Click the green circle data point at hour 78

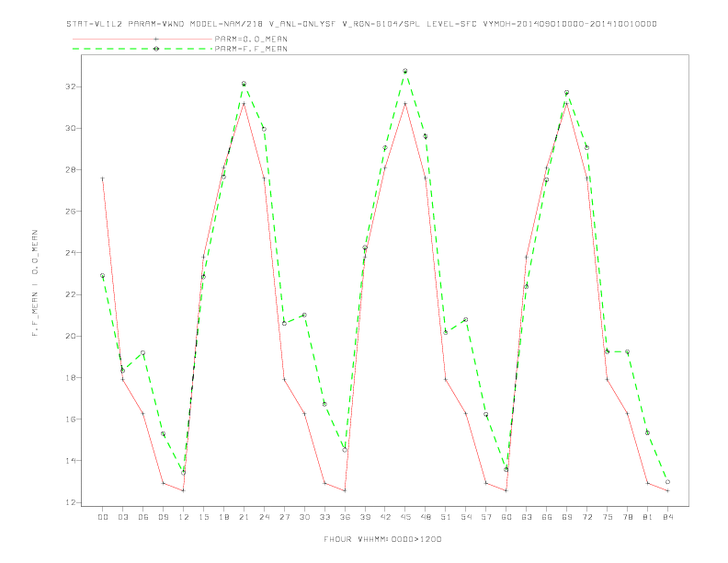click(627, 351)
